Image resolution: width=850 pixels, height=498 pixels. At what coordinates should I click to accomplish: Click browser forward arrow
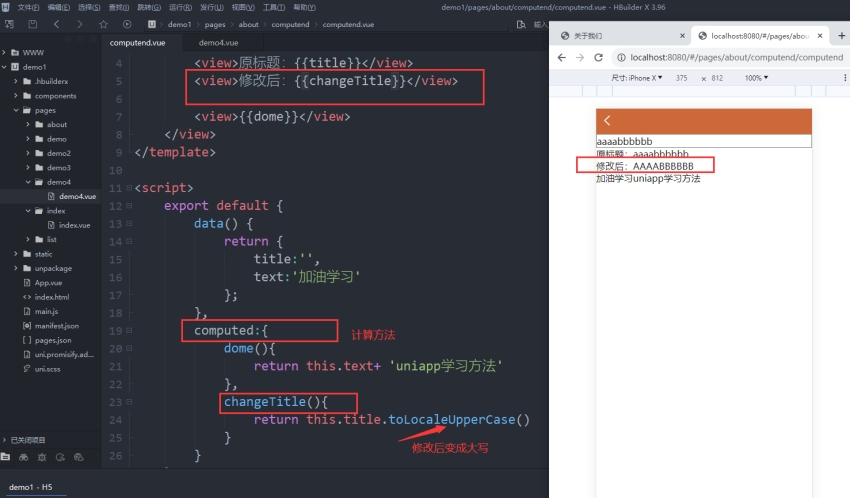580,57
